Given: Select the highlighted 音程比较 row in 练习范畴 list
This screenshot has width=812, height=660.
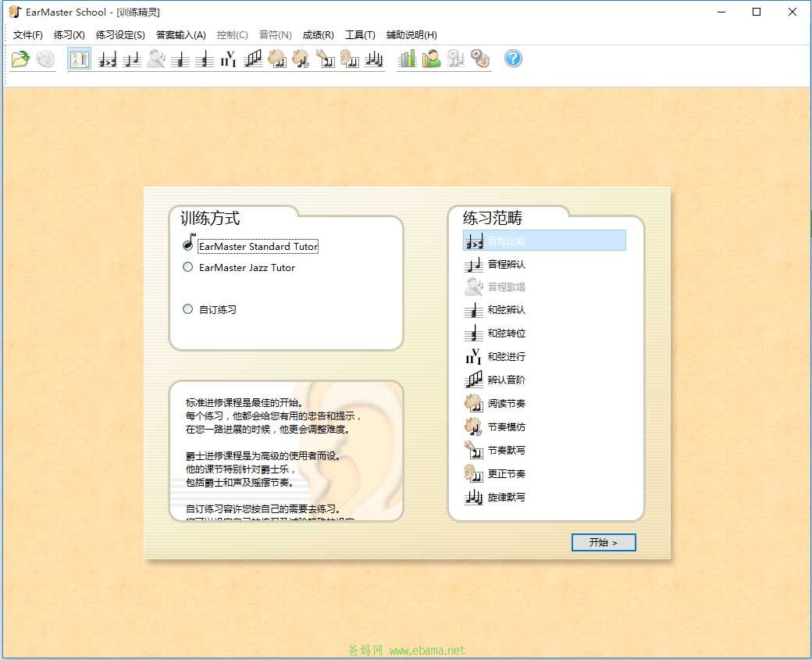Looking at the screenshot, I should click(544, 241).
